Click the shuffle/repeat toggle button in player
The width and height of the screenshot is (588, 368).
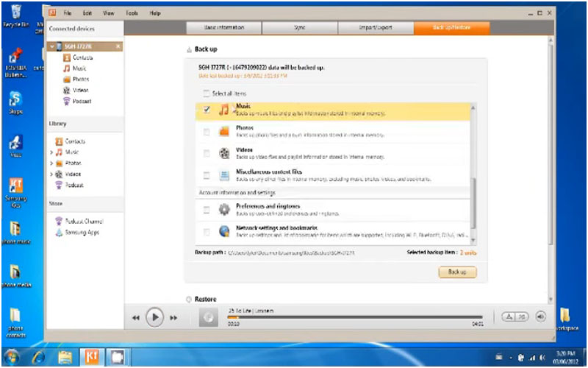pyautogui.click(x=515, y=317)
